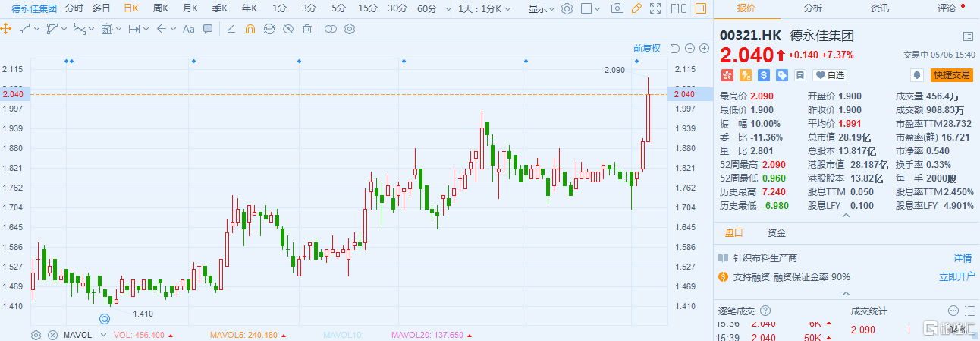Select the crosshair move cursor tool
This screenshot has height=341, width=980.
(6, 29)
